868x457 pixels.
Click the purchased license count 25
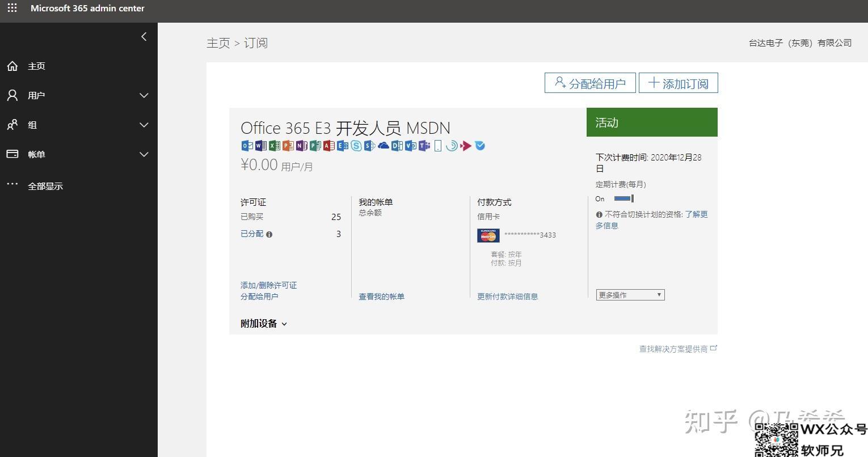(336, 217)
